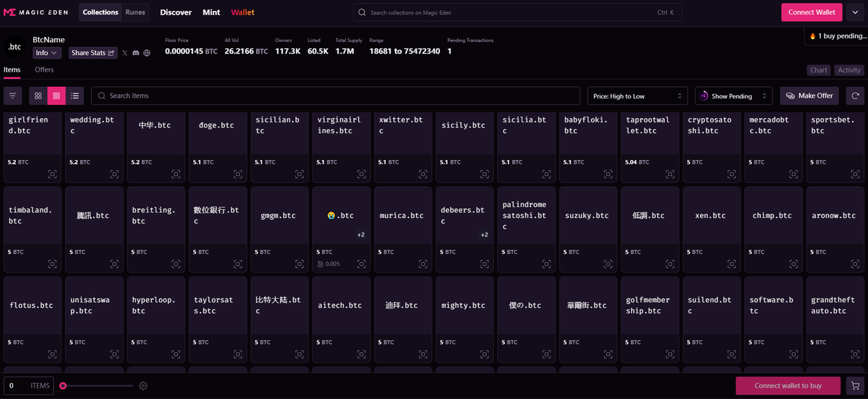
Task: Click Share Stats button
Action: (x=93, y=53)
